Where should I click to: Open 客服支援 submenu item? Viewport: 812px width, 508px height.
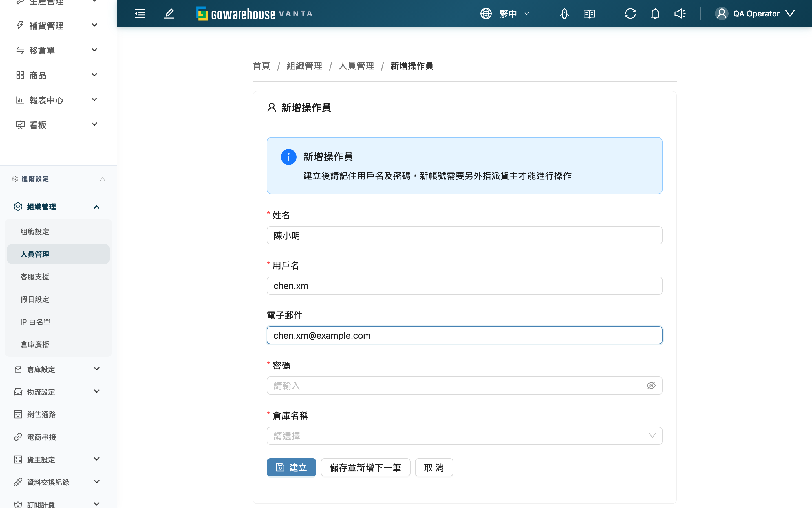pos(58,277)
